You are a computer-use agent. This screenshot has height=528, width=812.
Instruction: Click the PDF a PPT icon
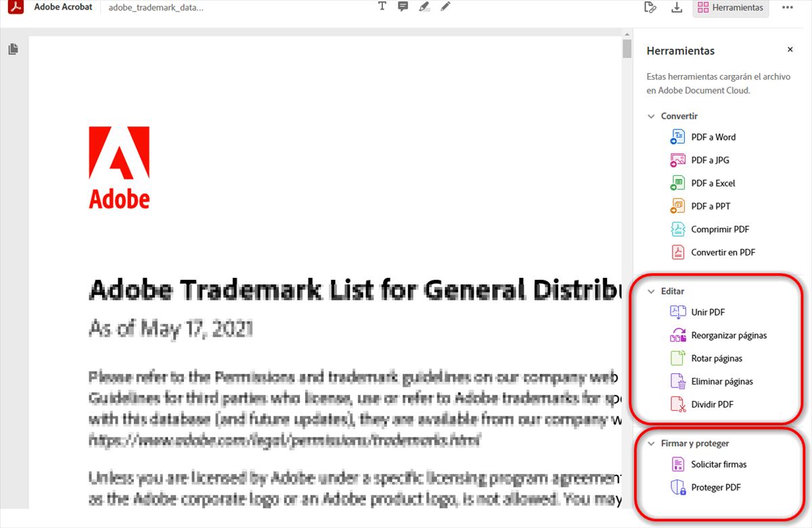click(678, 206)
